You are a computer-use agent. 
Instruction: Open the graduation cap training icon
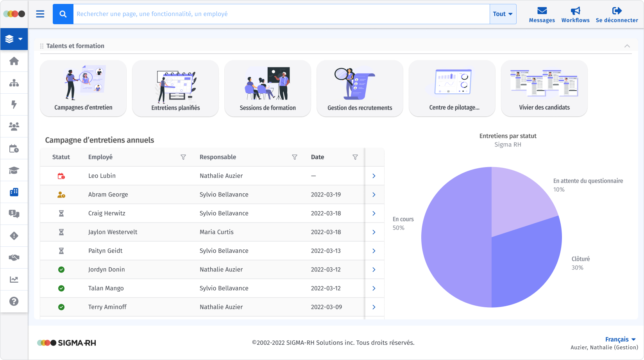coord(14,170)
